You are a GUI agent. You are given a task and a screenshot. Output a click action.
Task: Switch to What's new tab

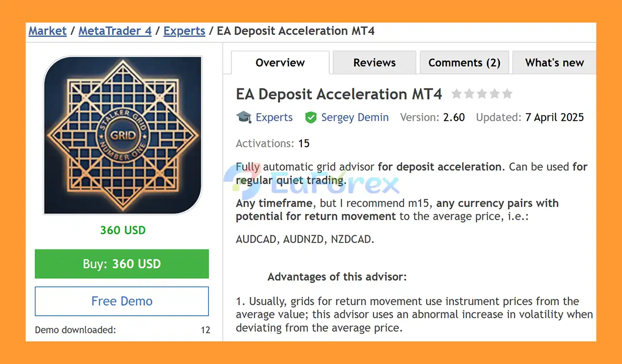[x=554, y=63]
